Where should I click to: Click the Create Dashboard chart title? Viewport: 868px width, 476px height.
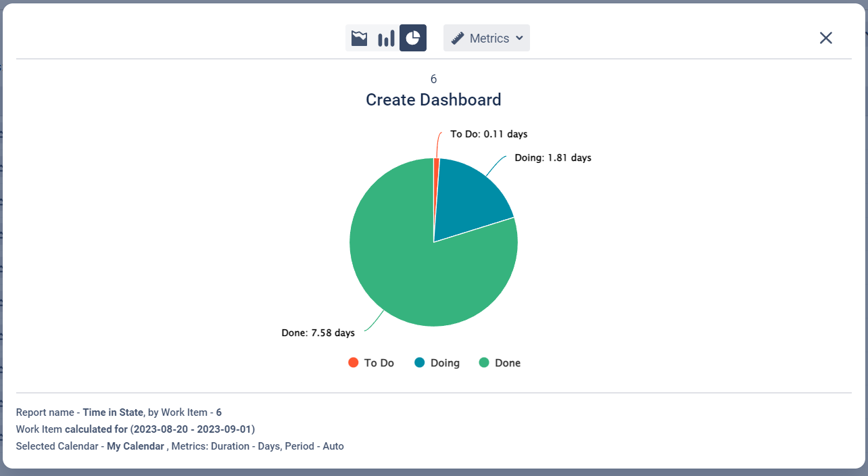[433, 100]
